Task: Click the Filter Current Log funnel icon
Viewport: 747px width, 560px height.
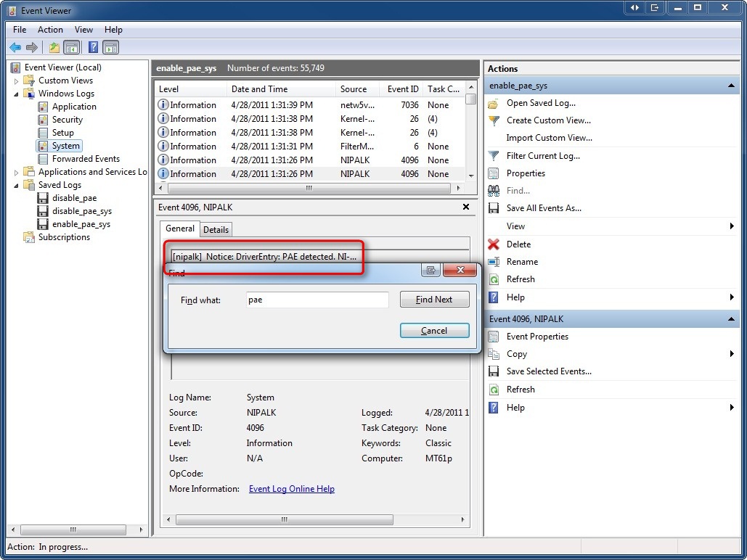Action: (x=494, y=156)
